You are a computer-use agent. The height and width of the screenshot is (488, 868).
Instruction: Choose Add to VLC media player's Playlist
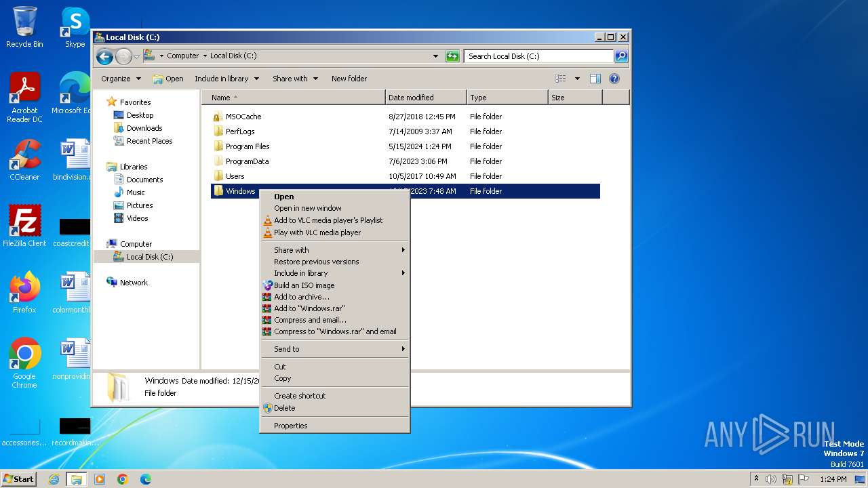335,220
